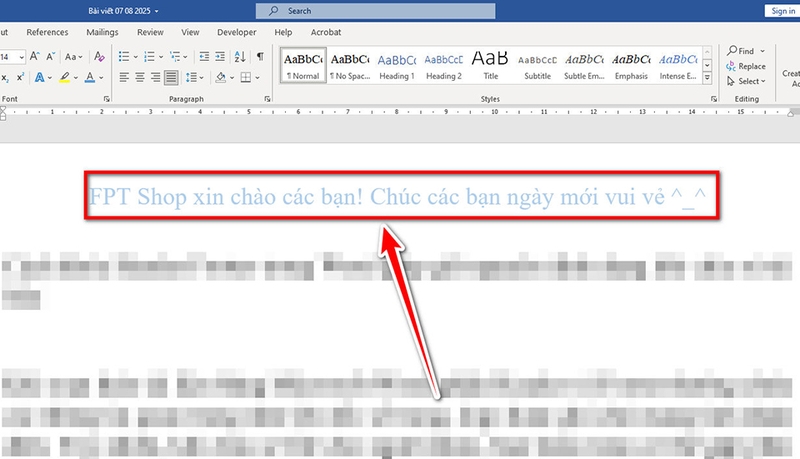Click Find in Editing group
800x459 pixels.
pyautogui.click(x=740, y=51)
